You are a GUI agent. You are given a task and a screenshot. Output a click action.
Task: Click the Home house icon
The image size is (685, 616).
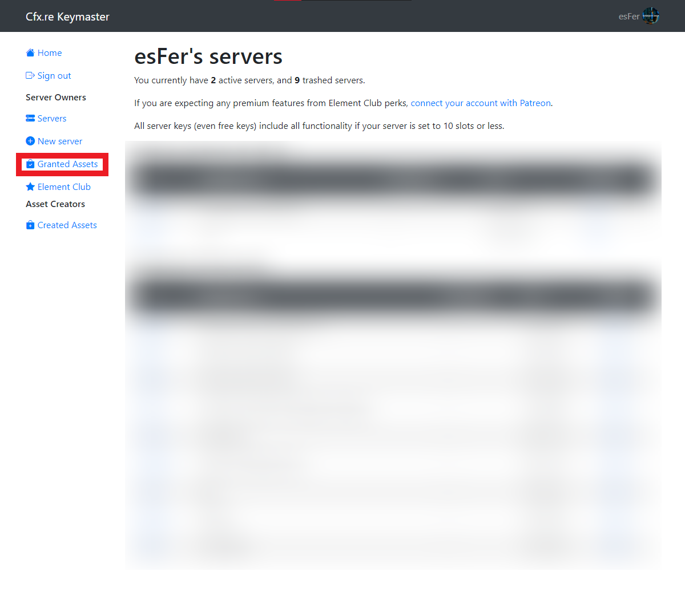point(30,53)
